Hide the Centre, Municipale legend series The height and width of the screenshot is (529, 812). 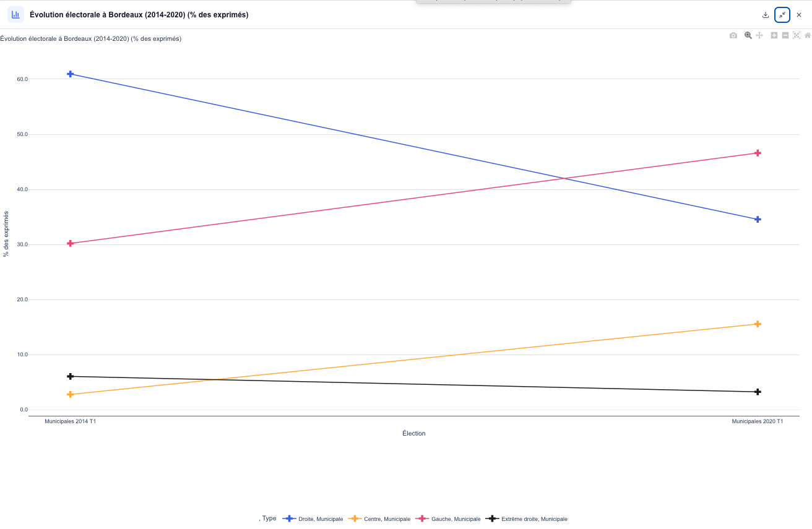(379, 518)
